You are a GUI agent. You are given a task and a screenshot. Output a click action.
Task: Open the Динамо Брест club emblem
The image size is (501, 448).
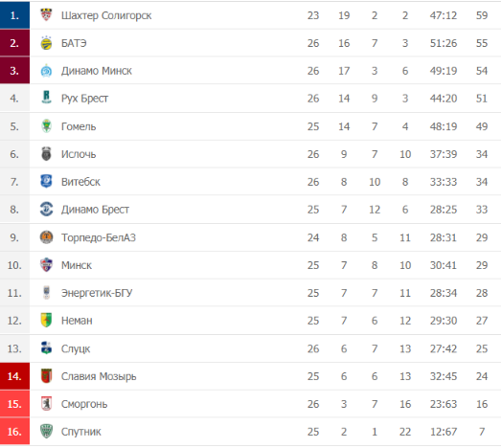[x=46, y=209]
